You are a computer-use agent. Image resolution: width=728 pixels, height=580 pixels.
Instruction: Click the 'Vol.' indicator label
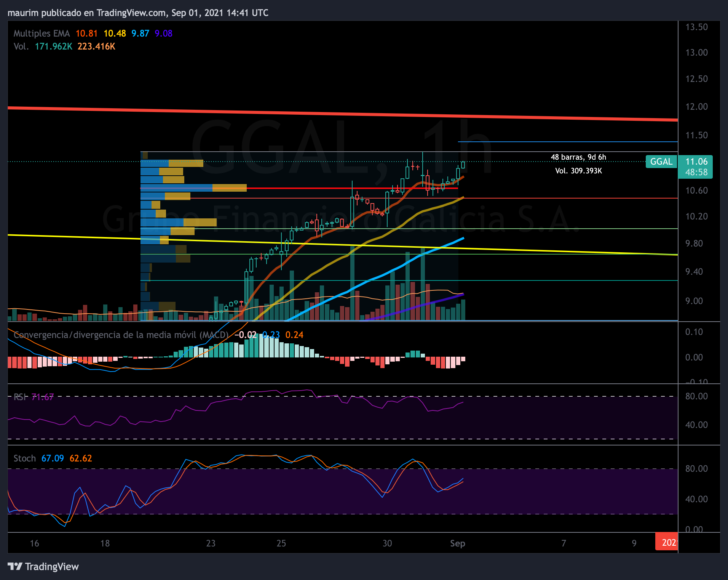coord(21,46)
